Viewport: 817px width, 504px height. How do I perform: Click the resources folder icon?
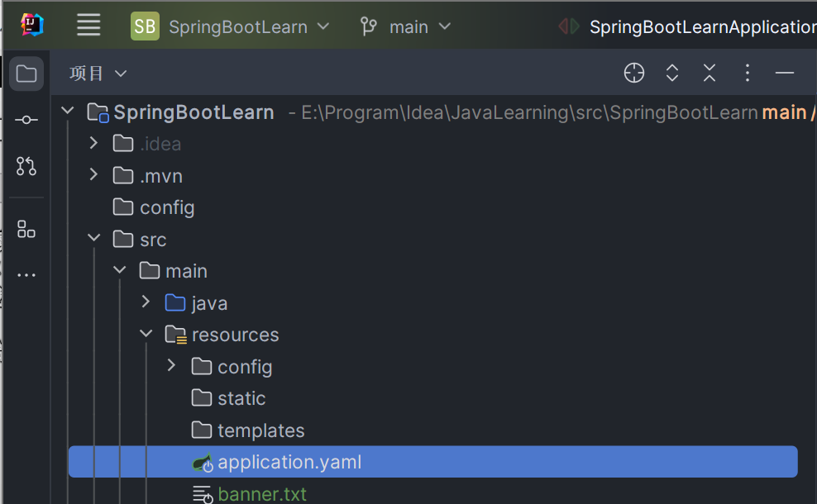[175, 335]
